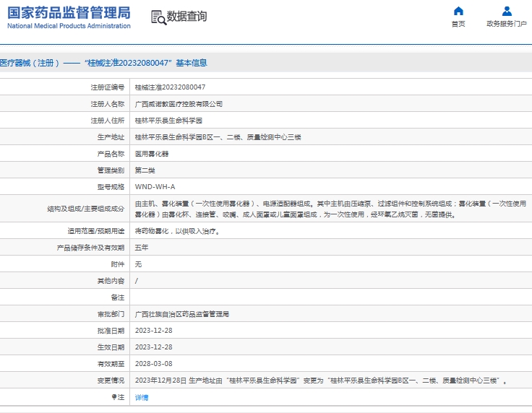Viewport: 532px width, 413px height.
Task: Click the 变更情况 change record text
Action: pyautogui.click(x=321, y=381)
